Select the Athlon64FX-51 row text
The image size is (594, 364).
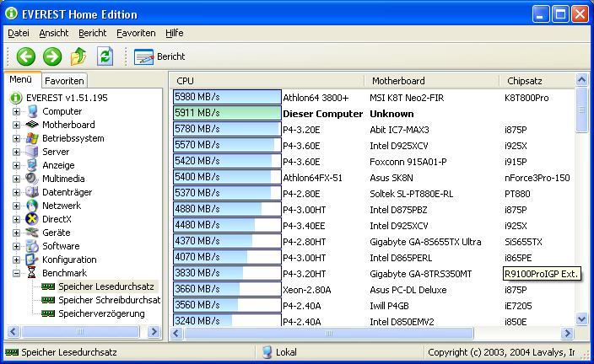[312, 178]
